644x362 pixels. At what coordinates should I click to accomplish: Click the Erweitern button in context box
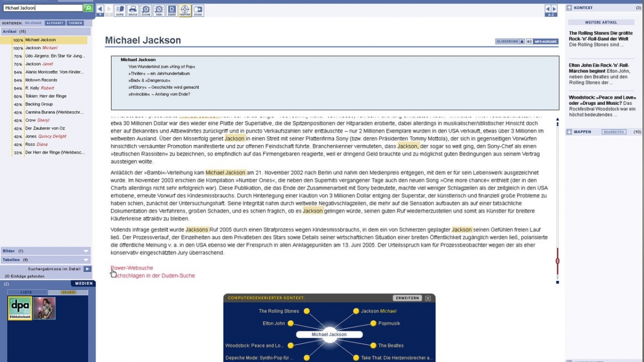point(407,298)
